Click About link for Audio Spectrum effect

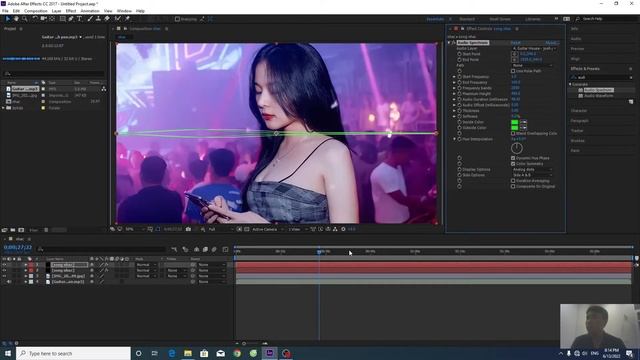point(551,42)
